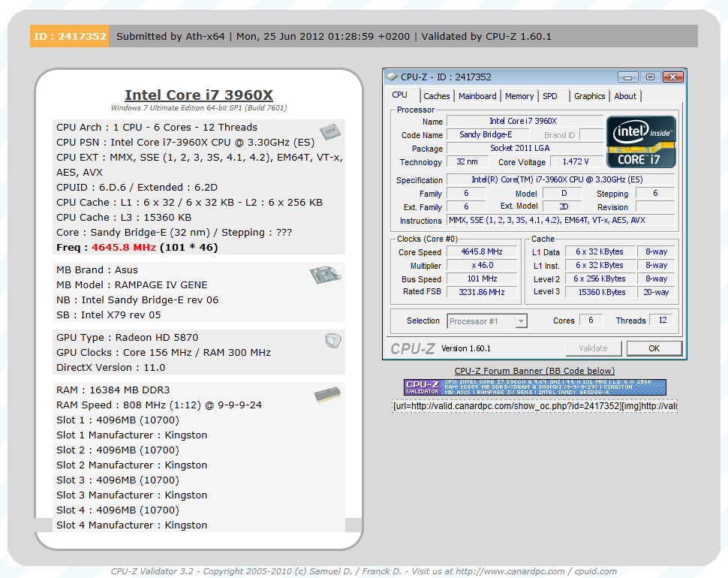Click the Level 3 '20-way' value
The width and height of the screenshot is (728, 578).
656,292
